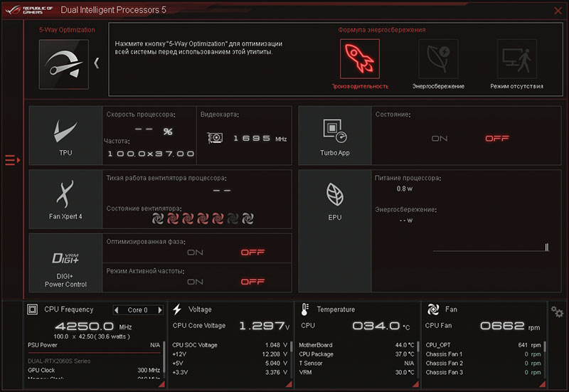This screenshot has height=392, width=569.
Task: Click the second red fan status icon
Action: point(188,218)
